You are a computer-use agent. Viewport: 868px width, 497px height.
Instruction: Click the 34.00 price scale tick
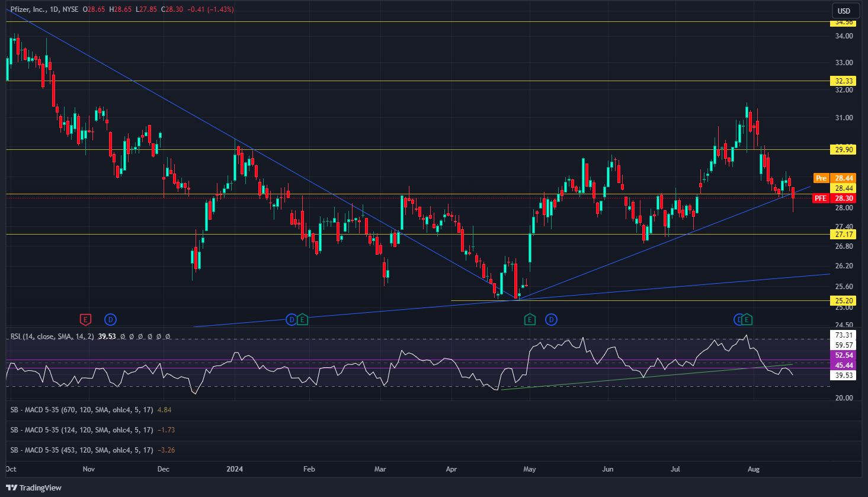pyautogui.click(x=844, y=36)
